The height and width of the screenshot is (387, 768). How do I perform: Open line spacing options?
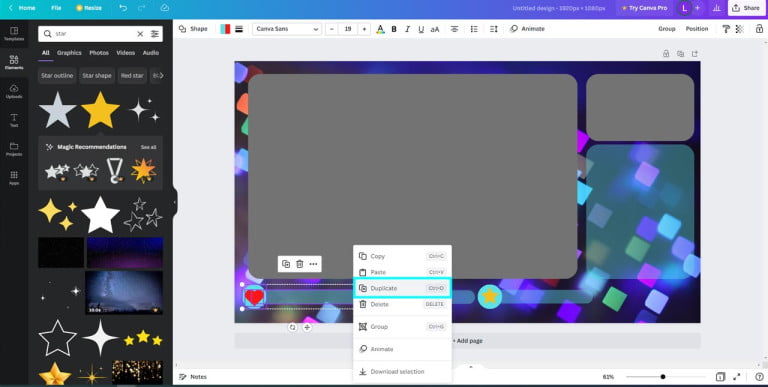(494, 29)
